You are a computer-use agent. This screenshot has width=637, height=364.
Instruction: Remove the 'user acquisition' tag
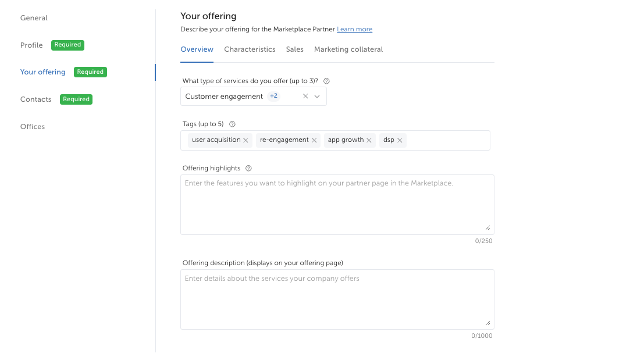(245, 140)
